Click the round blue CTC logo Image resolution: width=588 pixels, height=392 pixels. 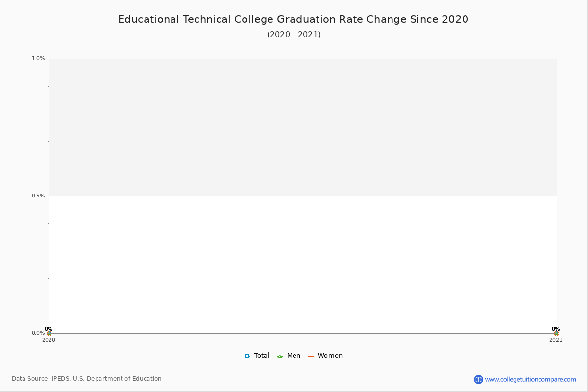[478, 379]
